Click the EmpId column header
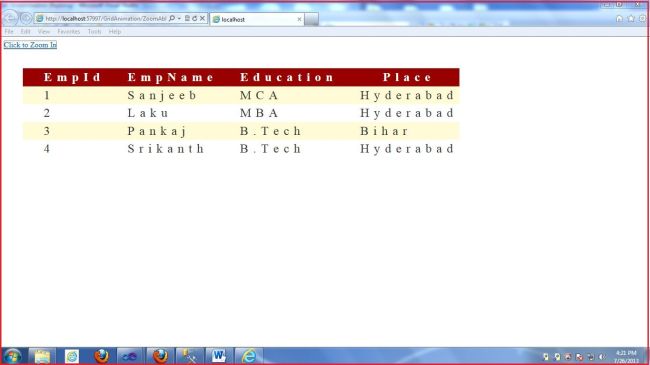The width and height of the screenshot is (650, 365). point(72,77)
